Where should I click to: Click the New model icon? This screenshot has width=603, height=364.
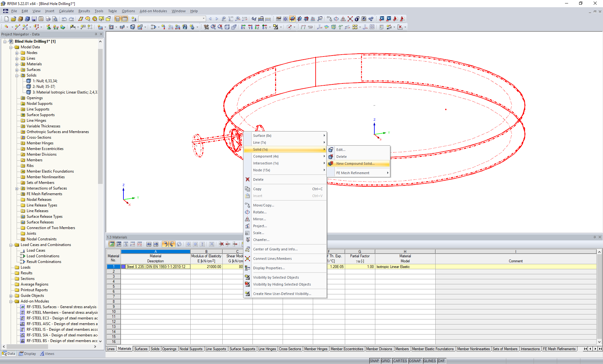pyautogui.click(x=6, y=19)
